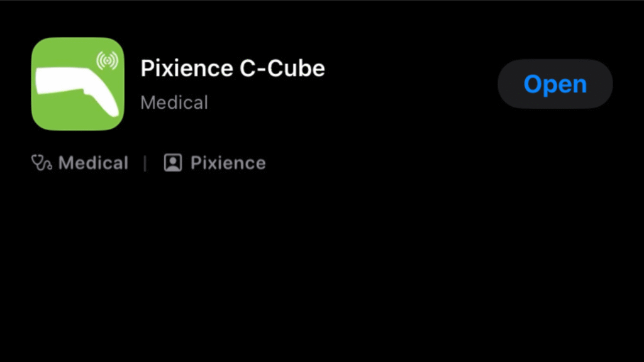The image size is (644, 362).
Task: Click the gray Medical subtitle under title
Action: 174,102
